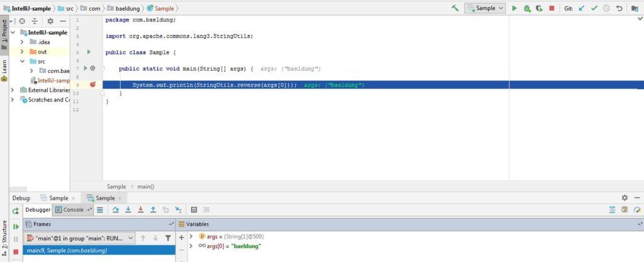Click the Git Commit checkmark icon
Image resolution: width=644 pixels, height=262 pixels.
594,8
